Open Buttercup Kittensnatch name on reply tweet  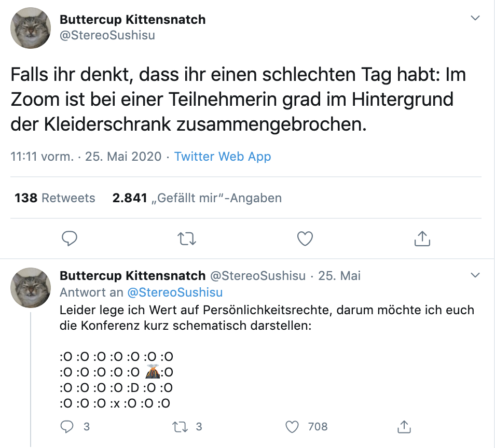coord(133,276)
